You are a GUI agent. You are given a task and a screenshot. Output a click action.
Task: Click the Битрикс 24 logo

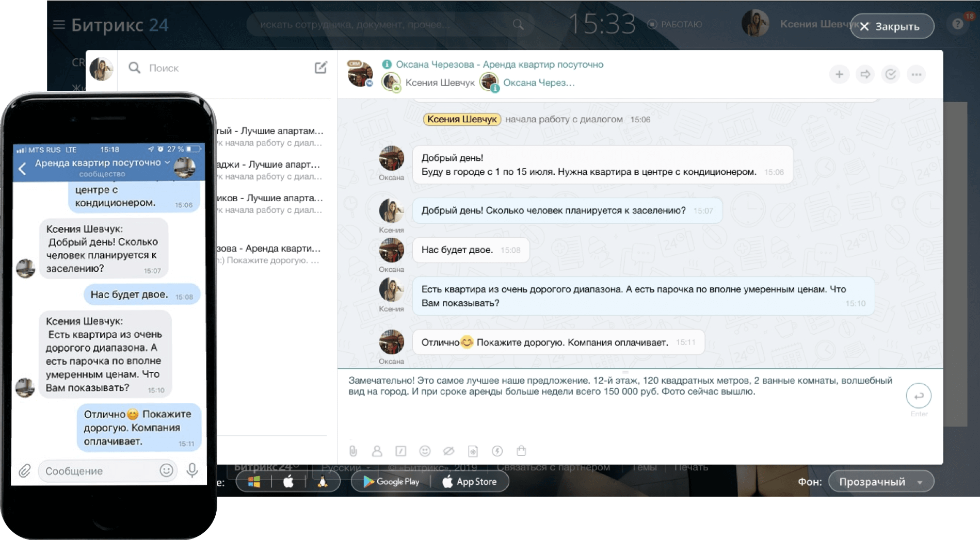click(120, 25)
